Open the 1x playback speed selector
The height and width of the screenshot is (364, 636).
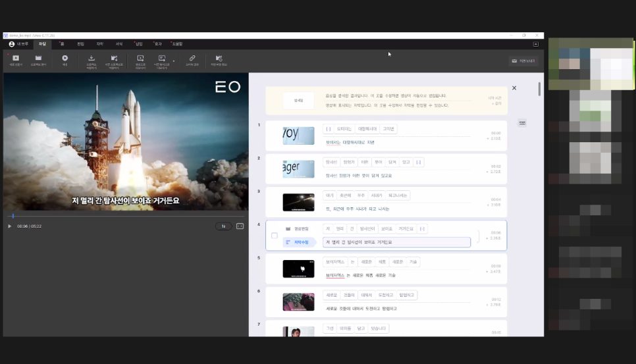(x=223, y=226)
